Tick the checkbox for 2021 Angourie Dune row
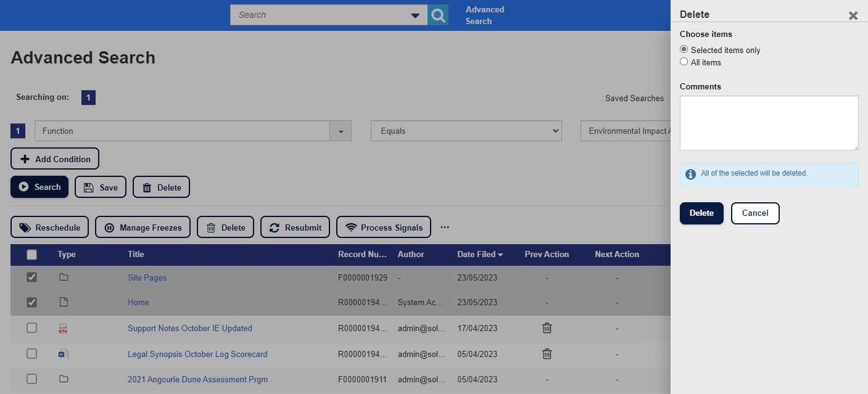The height and width of the screenshot is (394, 868). click(x=31, y=379)
